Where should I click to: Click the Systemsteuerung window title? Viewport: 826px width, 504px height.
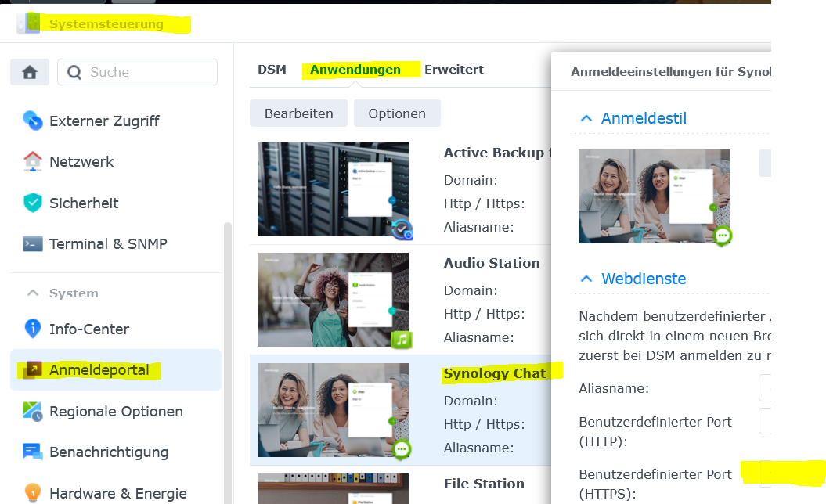(106, 23)
